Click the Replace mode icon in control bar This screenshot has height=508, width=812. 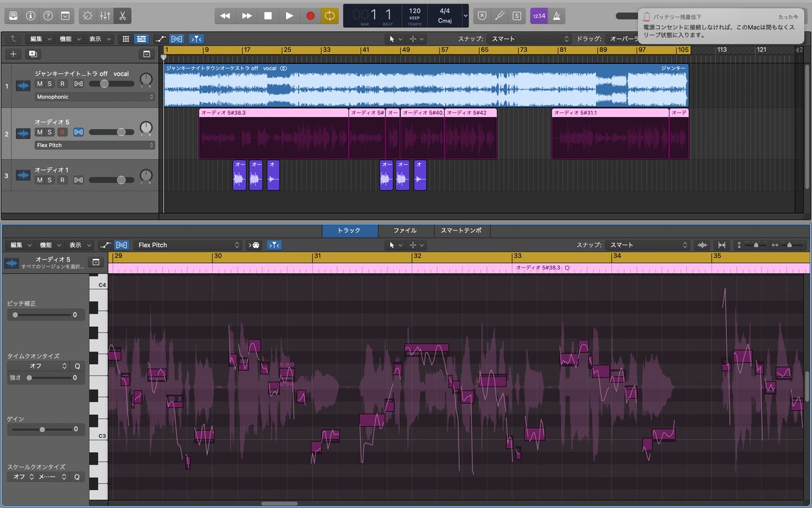(483, 15)
